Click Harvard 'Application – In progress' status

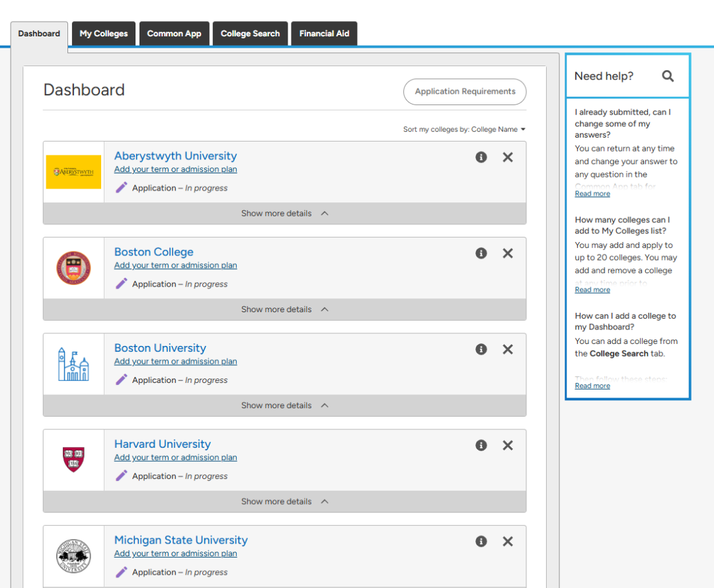(x=180, y=476)
